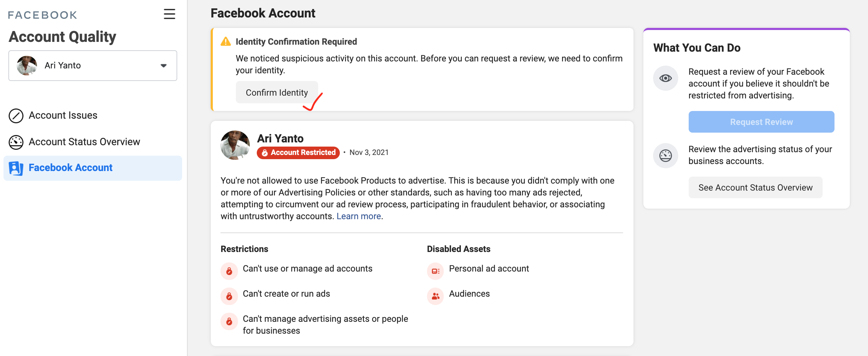
Task: Click the Request Review button
Action: pos(761,122)
